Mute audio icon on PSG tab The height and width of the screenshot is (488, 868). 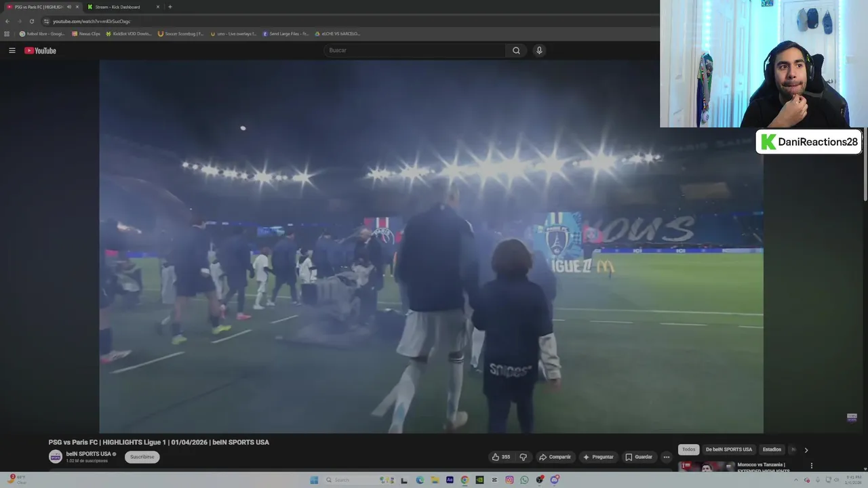point(69,7)
